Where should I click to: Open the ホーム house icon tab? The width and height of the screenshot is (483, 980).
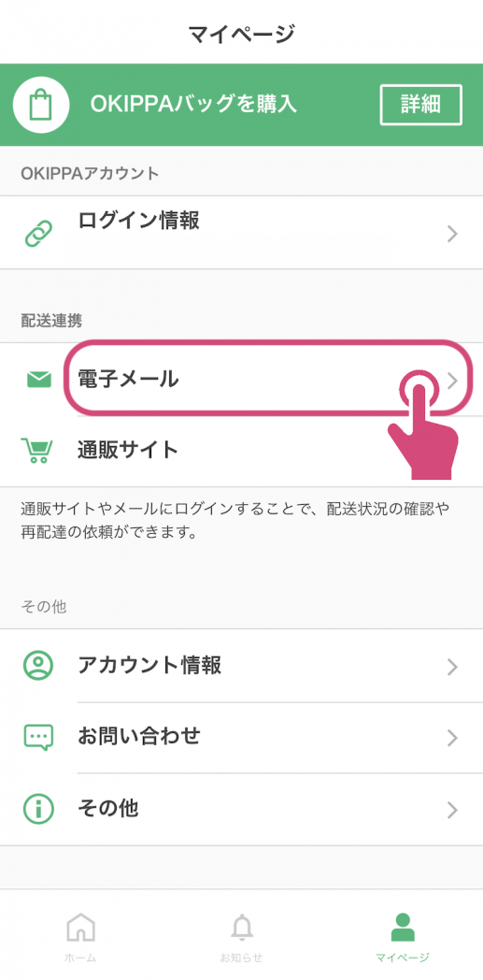pos(80,928)
